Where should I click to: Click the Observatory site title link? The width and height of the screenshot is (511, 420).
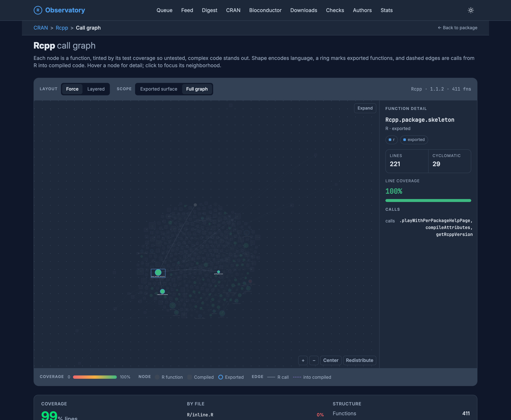pos(65,10)
